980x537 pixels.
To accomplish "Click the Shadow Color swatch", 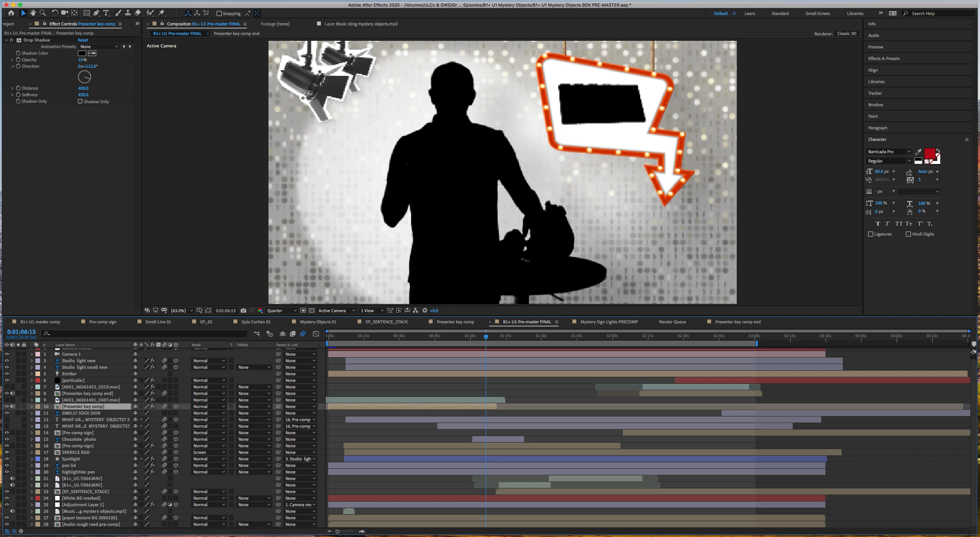I will tap(82, 53).
